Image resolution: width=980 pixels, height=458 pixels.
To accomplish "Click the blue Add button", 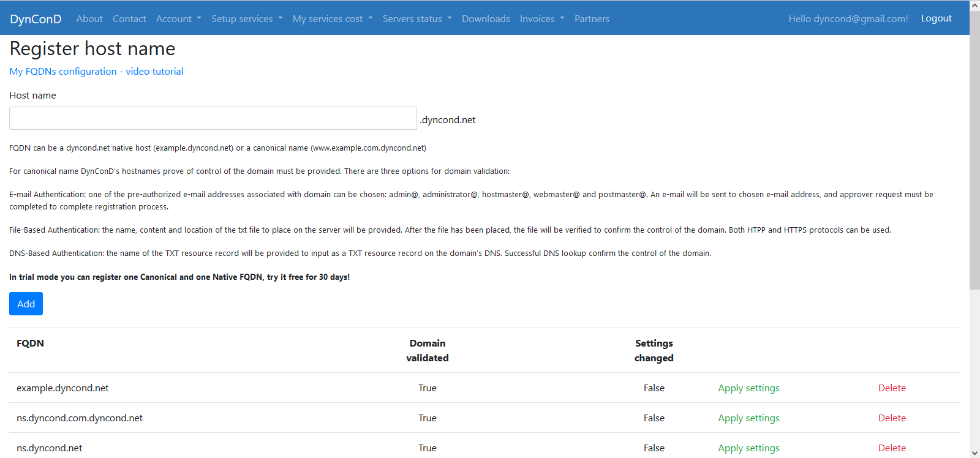I will pyautogui.click(x=26, y=304).
